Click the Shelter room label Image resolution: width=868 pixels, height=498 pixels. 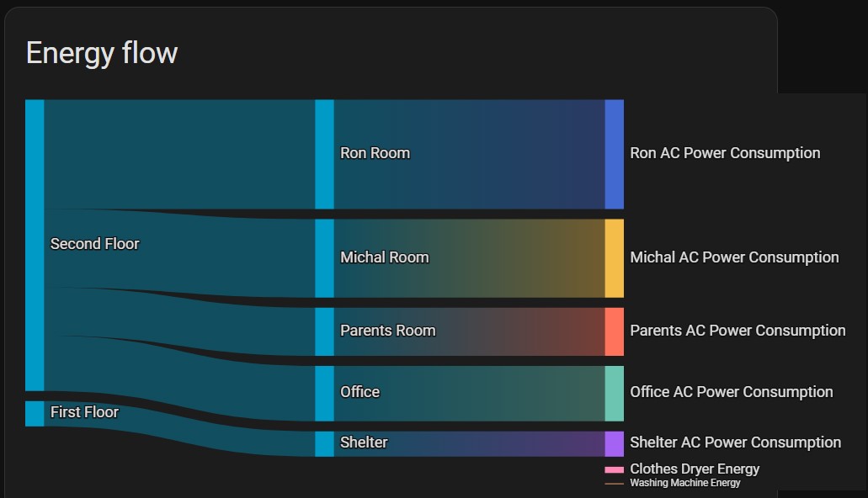[x=364, y=442]
